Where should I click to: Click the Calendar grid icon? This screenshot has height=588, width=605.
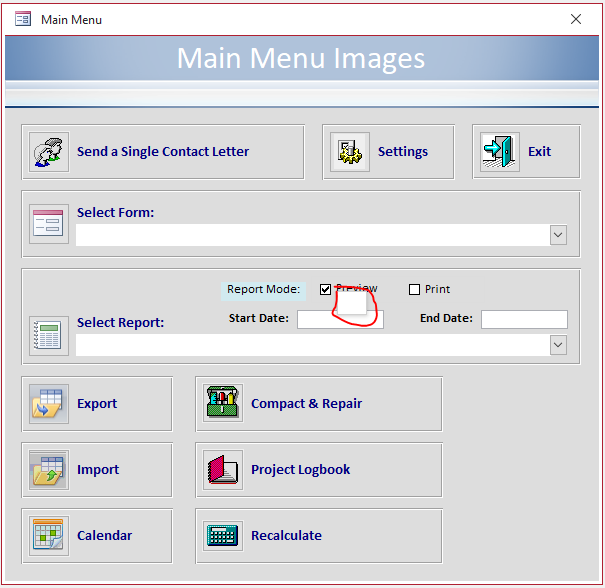pyautogui.click(x=49, y=536)
